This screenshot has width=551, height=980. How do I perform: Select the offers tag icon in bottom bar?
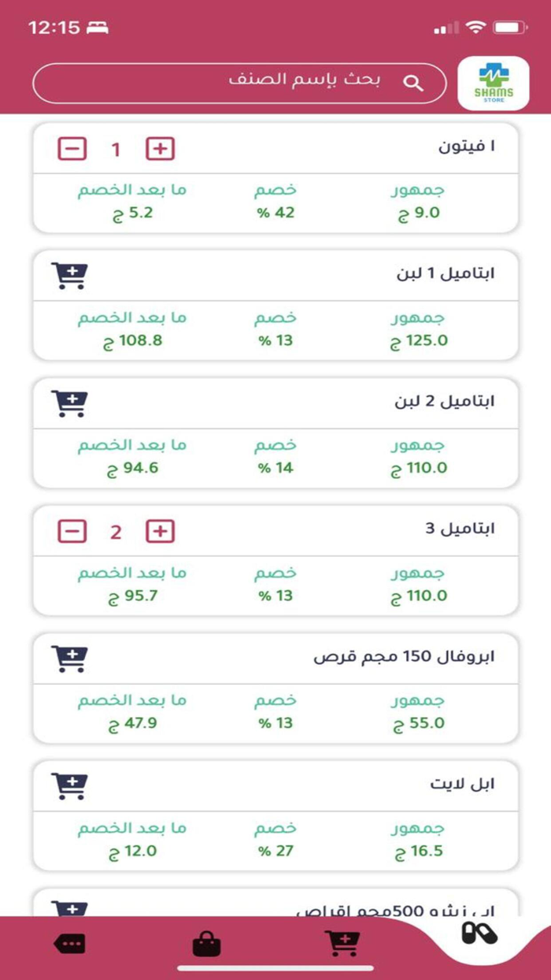[x=69, y=942]
